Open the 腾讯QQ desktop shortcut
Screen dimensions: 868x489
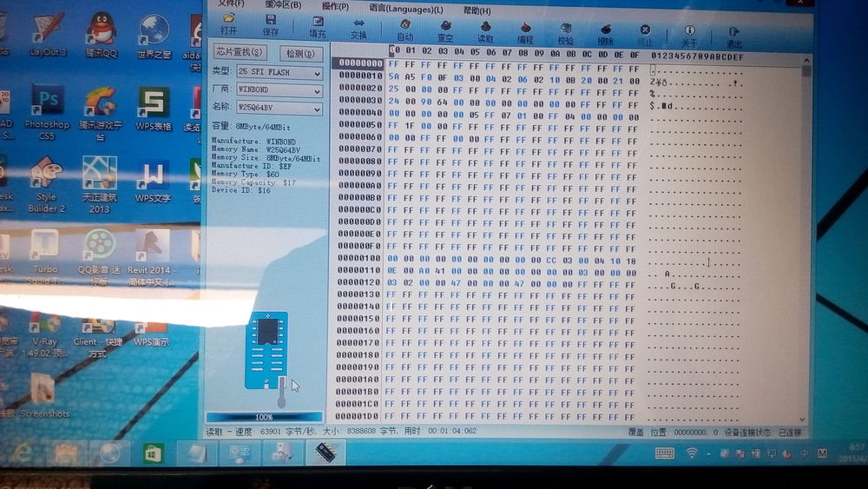coord(102,36)
